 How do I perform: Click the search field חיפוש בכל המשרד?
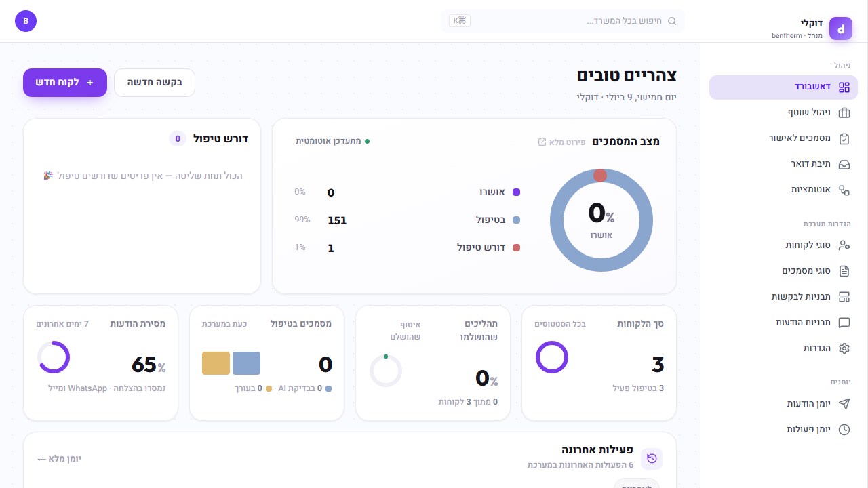pos(563,21)
